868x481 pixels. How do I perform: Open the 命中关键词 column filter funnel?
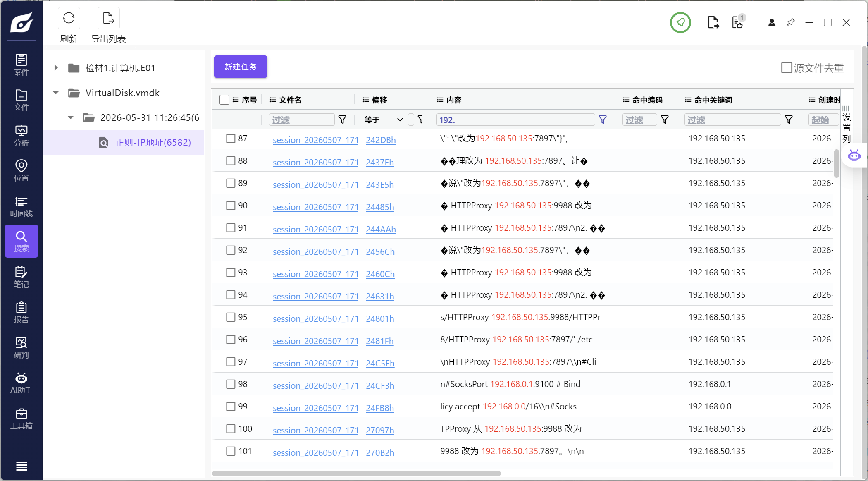[789, 120]
